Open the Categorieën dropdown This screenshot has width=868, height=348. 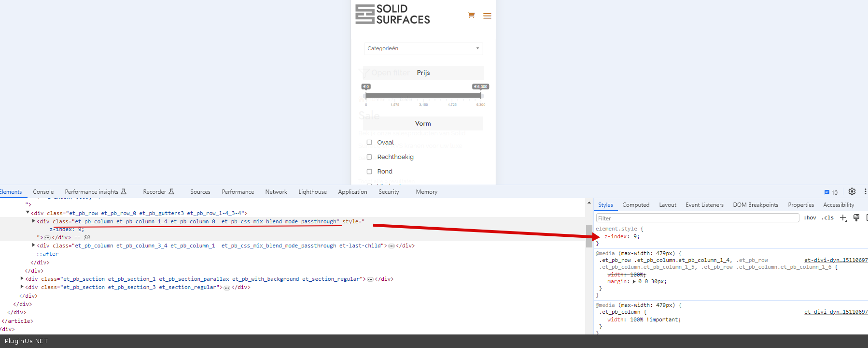[x=423, y=48]
